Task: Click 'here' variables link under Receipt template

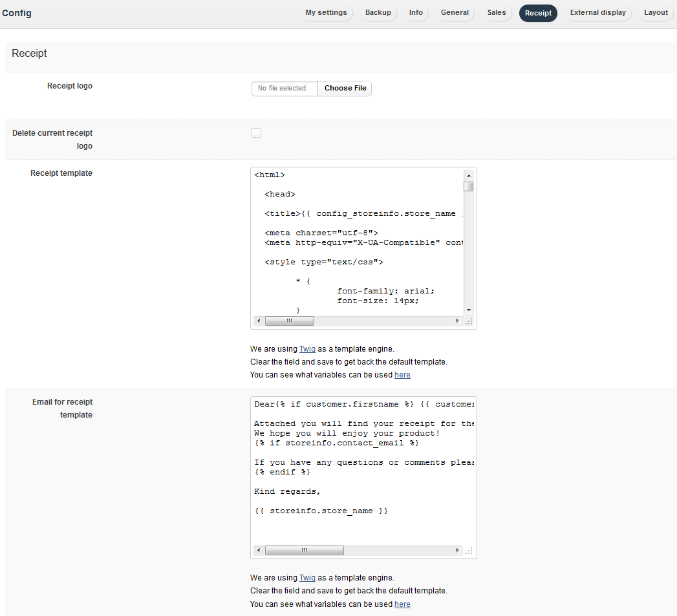Action: [x=402, y=375]
